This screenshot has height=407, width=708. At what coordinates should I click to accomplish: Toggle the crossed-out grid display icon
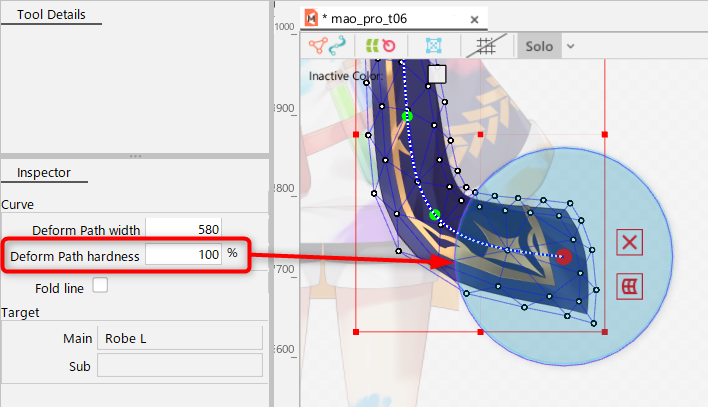tap(487, 46)
